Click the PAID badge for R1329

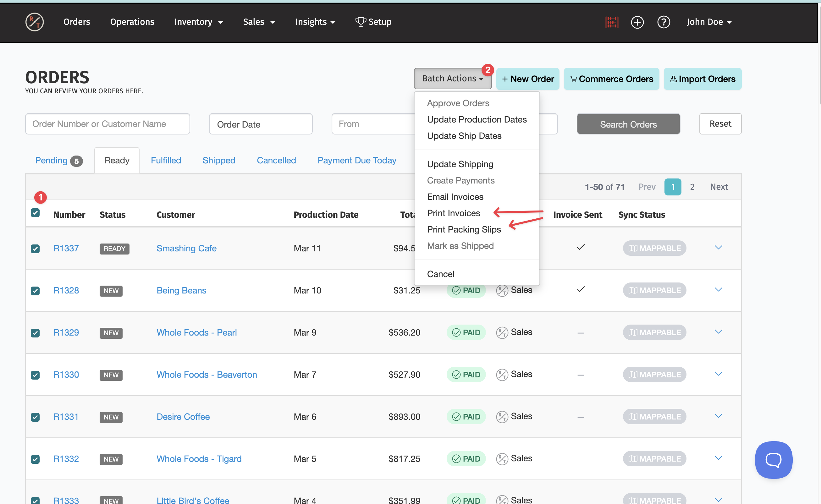click(466, 332)
